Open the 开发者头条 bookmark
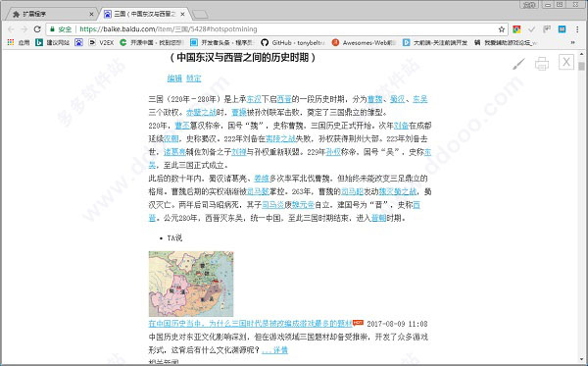Viewport: 588px width, 366px height. click(x=222, y=42)
